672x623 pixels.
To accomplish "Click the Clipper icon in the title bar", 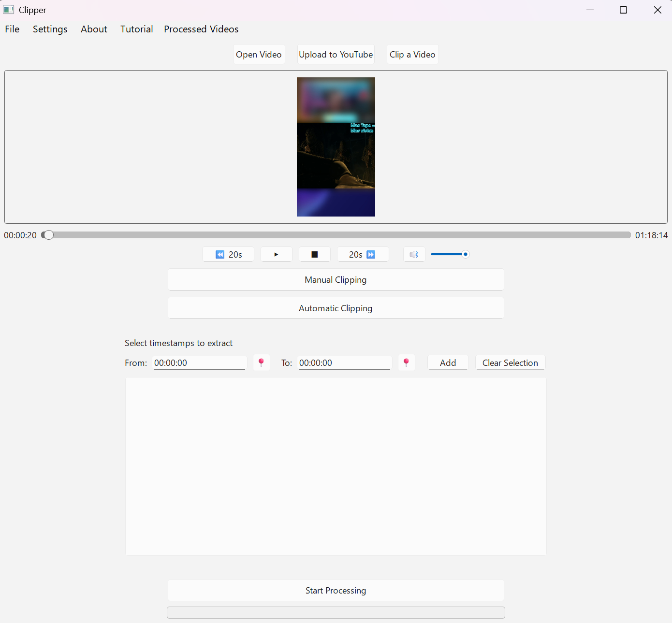I will click(9, 9).
